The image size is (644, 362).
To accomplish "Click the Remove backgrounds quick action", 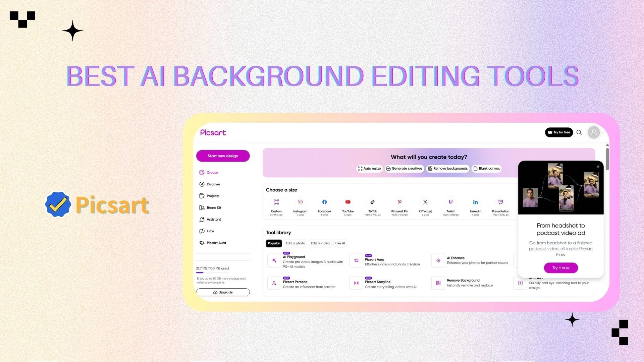I will point(448,169).
